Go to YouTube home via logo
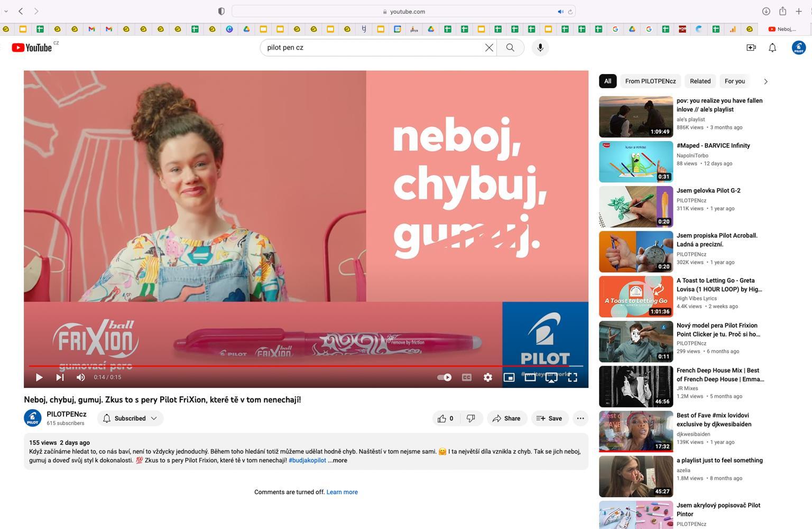812x529 pixels. 32,48
